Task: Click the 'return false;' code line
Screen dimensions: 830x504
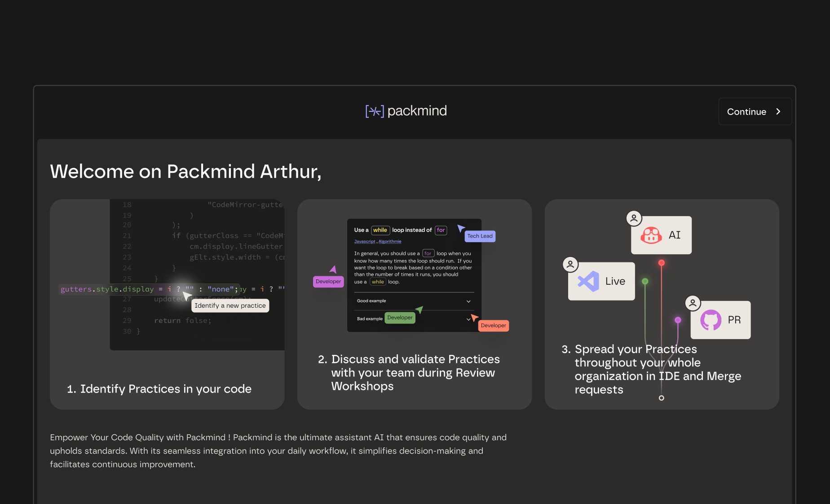Action: (182, 320)
